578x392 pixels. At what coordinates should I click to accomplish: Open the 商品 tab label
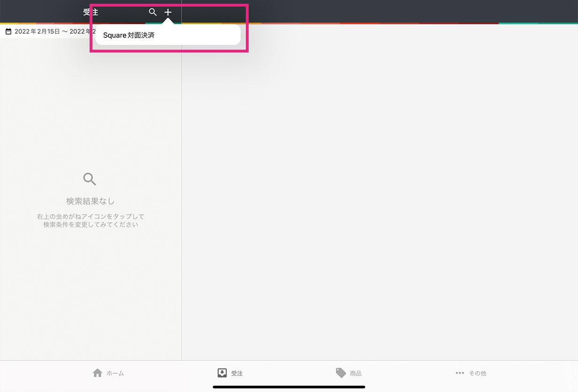click(356, 374)
